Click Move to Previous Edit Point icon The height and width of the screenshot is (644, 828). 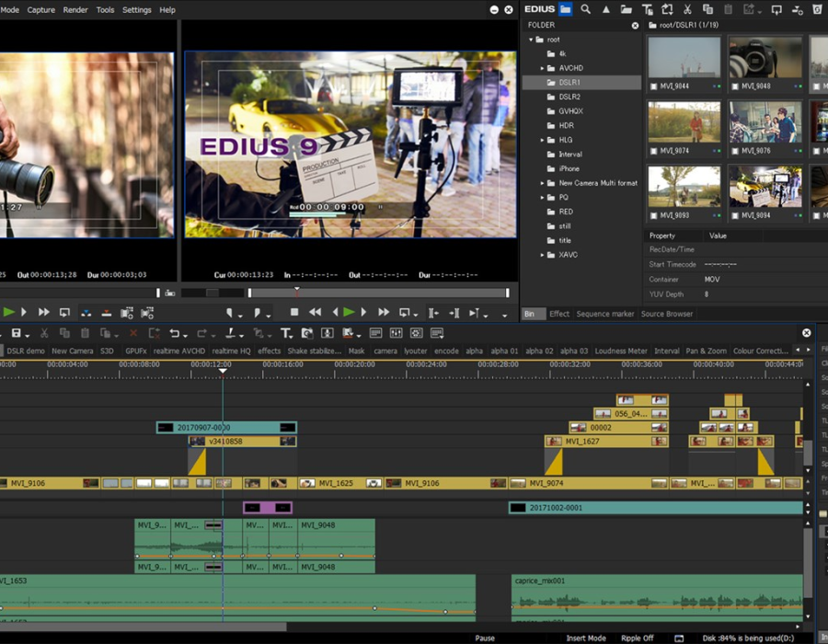coord(433,313)
